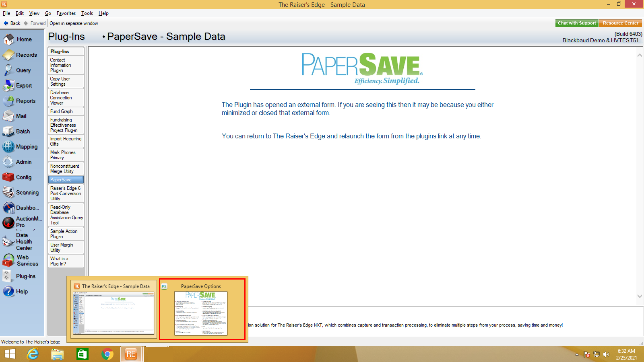Click the Query magnifier icon
The width and height of the screenshot is (644, 362).
8,70
